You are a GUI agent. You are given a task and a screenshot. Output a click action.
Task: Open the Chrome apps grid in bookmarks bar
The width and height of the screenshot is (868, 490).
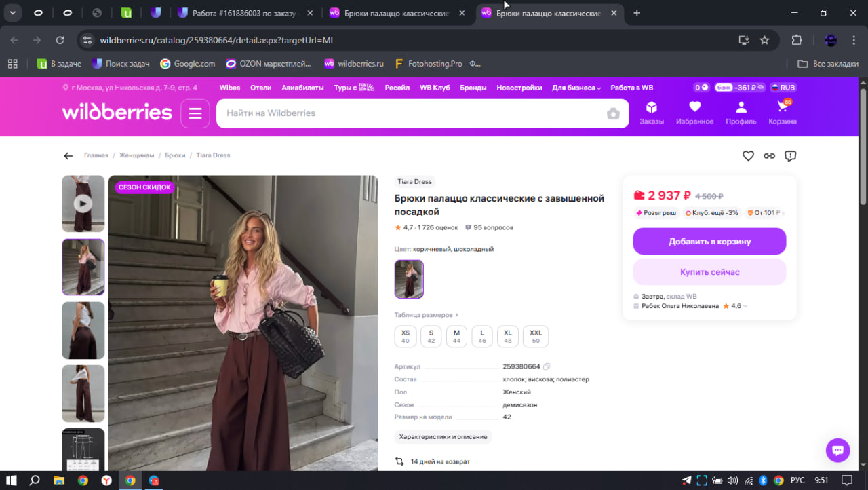point(12,64)
